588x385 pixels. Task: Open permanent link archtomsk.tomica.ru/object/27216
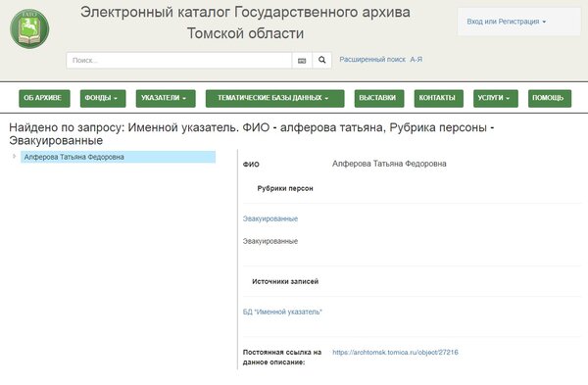(395, 353)
